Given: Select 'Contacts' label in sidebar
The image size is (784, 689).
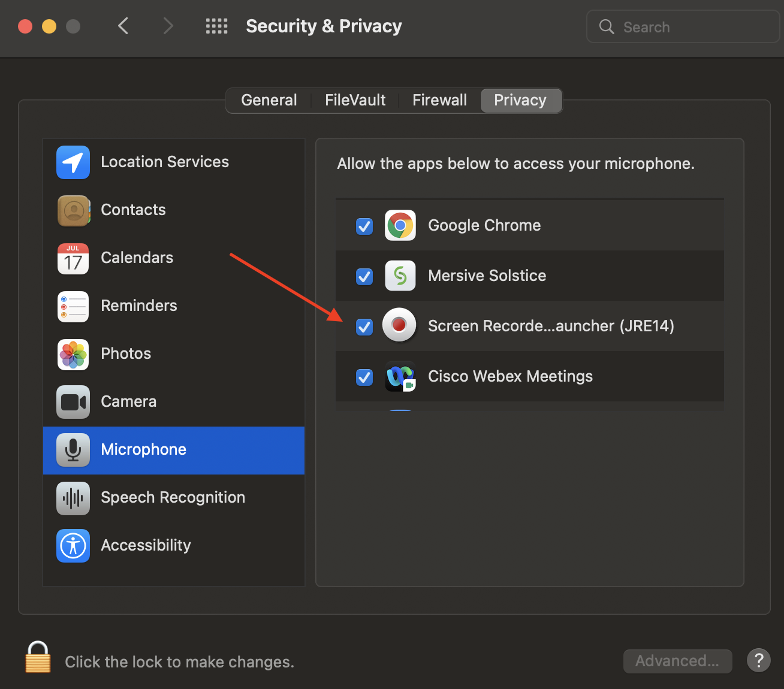Looking at the screenshot, I should point(133,210).
